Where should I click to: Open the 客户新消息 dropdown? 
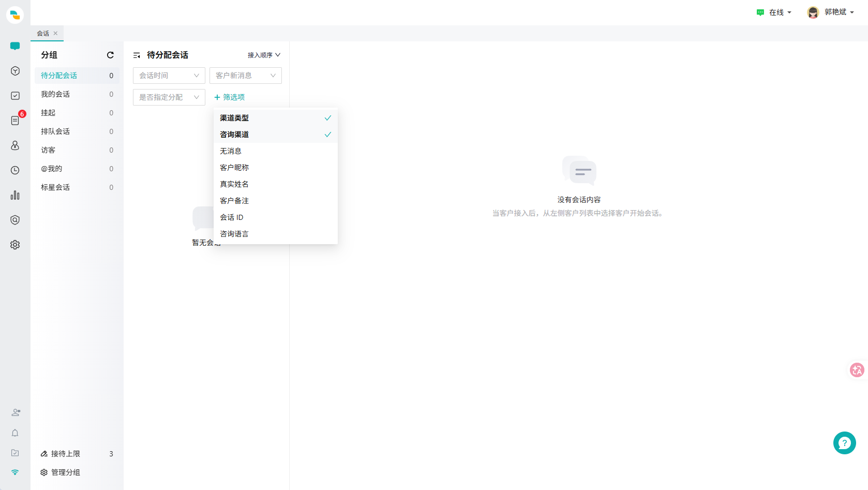tap(246, 76)
